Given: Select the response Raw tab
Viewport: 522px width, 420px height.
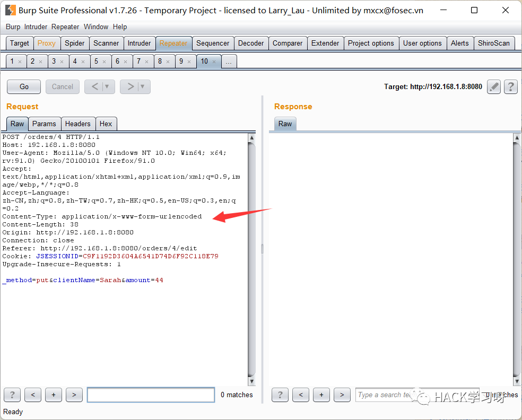Looking at the screenshot, I should tap(285, 124).
